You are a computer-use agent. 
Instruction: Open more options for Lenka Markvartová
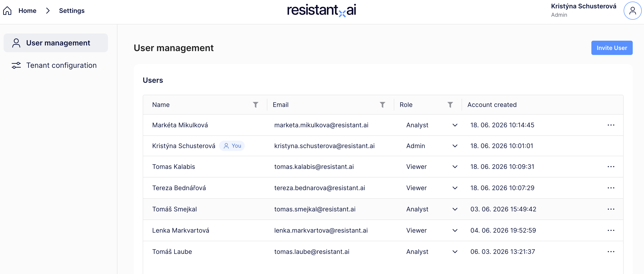[611, 230]
